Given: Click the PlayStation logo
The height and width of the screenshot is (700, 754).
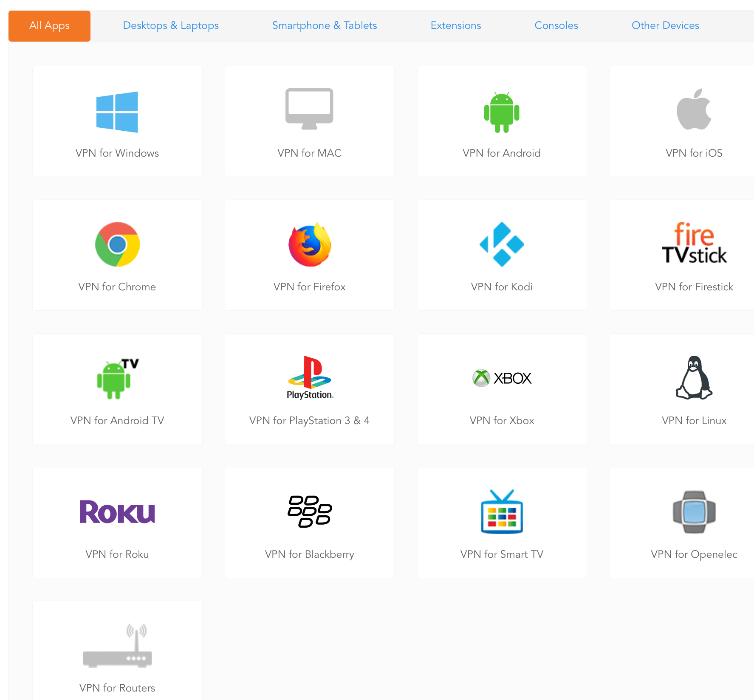Looking at the screenshot, I should [310, 378].
